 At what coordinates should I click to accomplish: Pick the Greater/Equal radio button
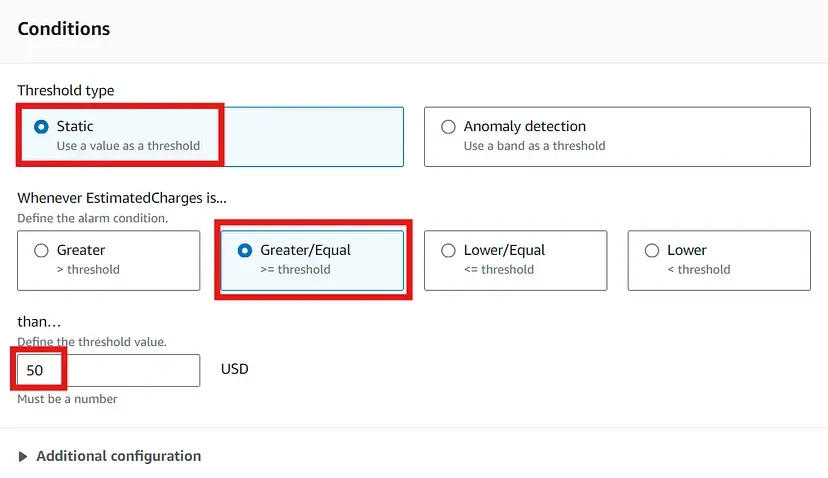(244, 250)
